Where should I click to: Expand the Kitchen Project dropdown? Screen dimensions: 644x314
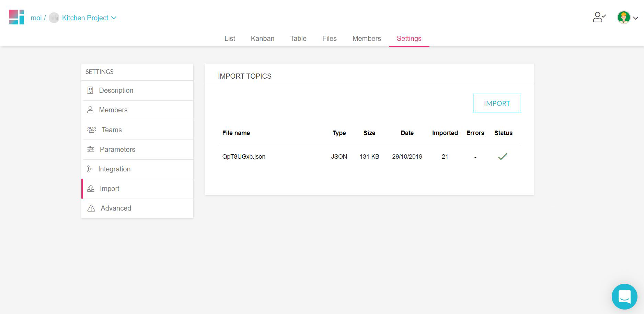(x=114, y=18)
